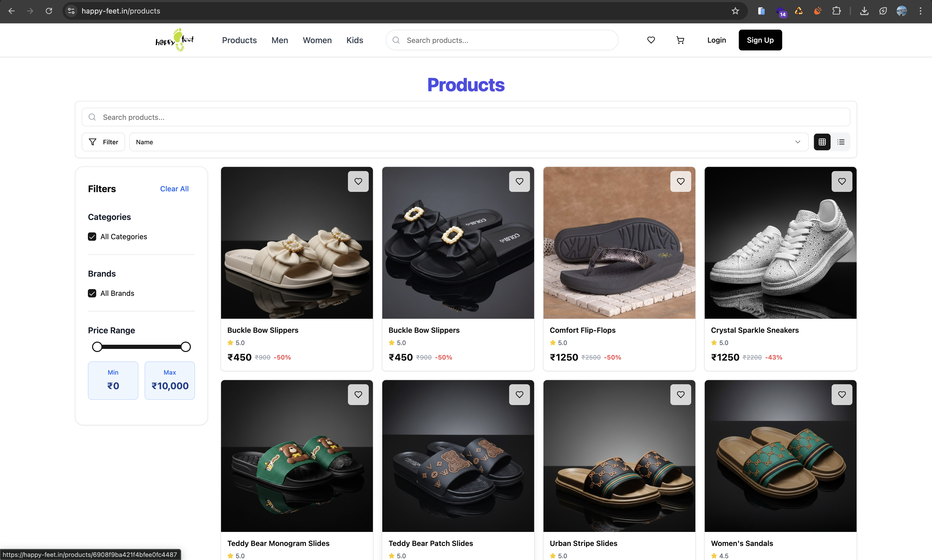Add Crystal Sparkle Sneakers to wishlist
932x560 pixels.
[842, 181]
